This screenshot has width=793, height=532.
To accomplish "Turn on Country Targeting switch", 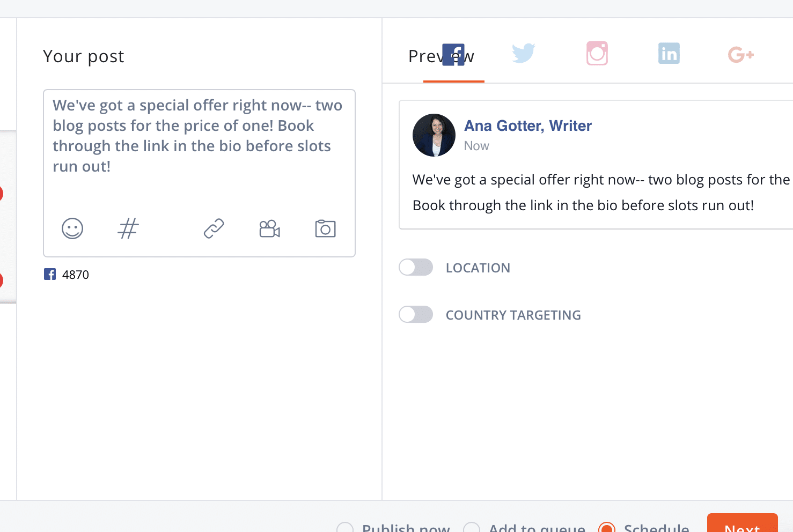I will 416,314.
